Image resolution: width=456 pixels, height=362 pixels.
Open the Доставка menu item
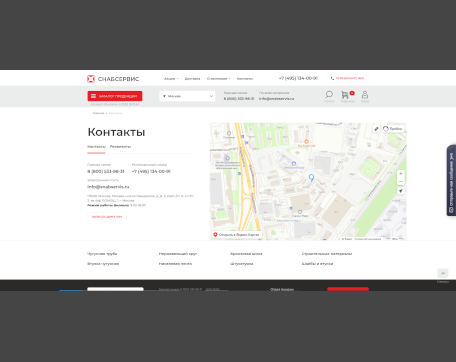click(x=192, y=79)
